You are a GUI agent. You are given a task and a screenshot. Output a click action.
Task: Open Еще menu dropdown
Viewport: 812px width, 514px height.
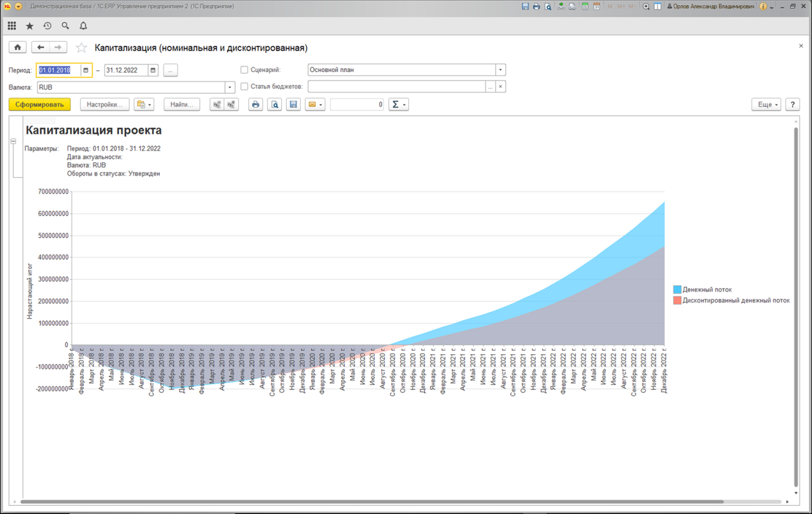coord(767,105)
